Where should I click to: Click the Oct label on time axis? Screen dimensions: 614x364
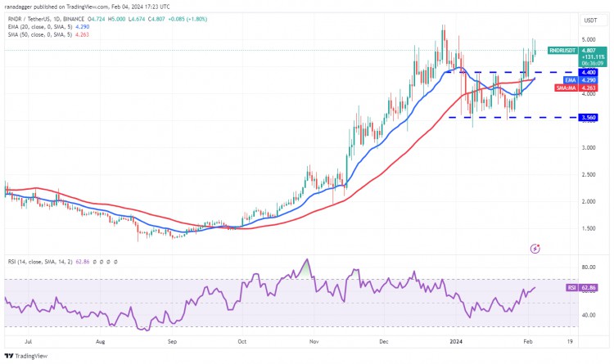click(x=242, y=341)
